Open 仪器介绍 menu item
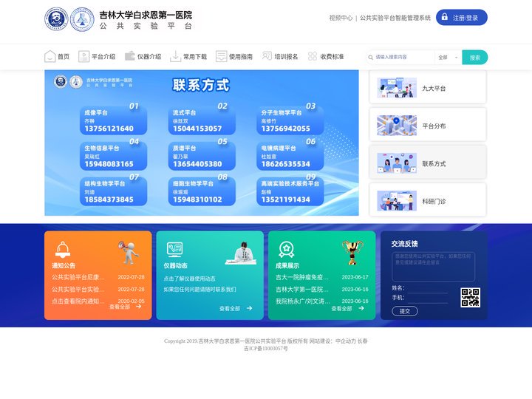 click(149, 57)
